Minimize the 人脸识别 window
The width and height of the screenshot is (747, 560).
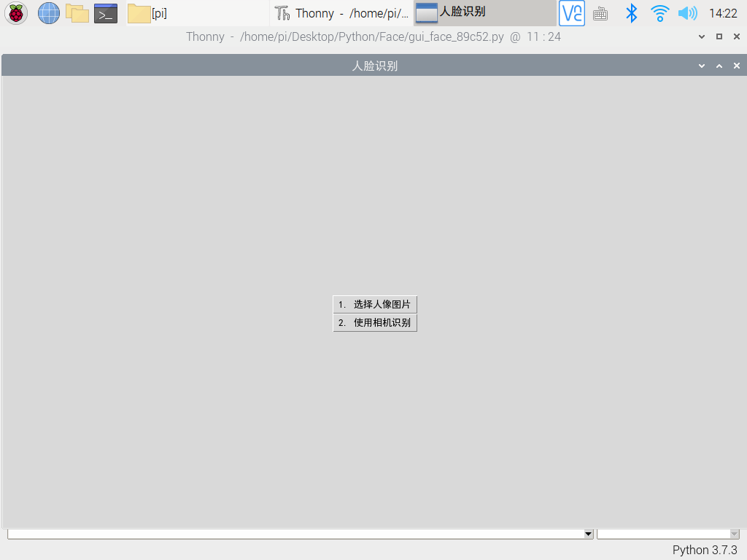pyautogui.click(x=702, y=66)
